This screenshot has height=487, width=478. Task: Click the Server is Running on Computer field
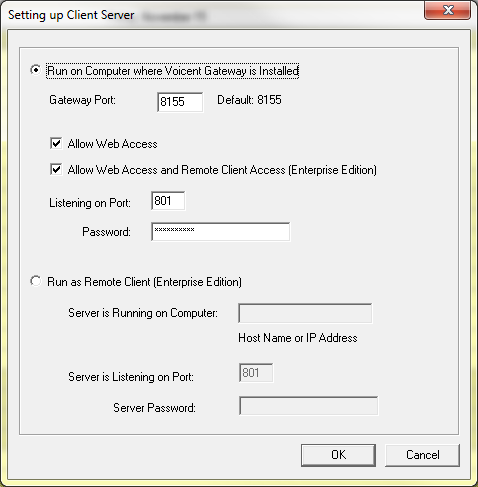tap(305, 313)
